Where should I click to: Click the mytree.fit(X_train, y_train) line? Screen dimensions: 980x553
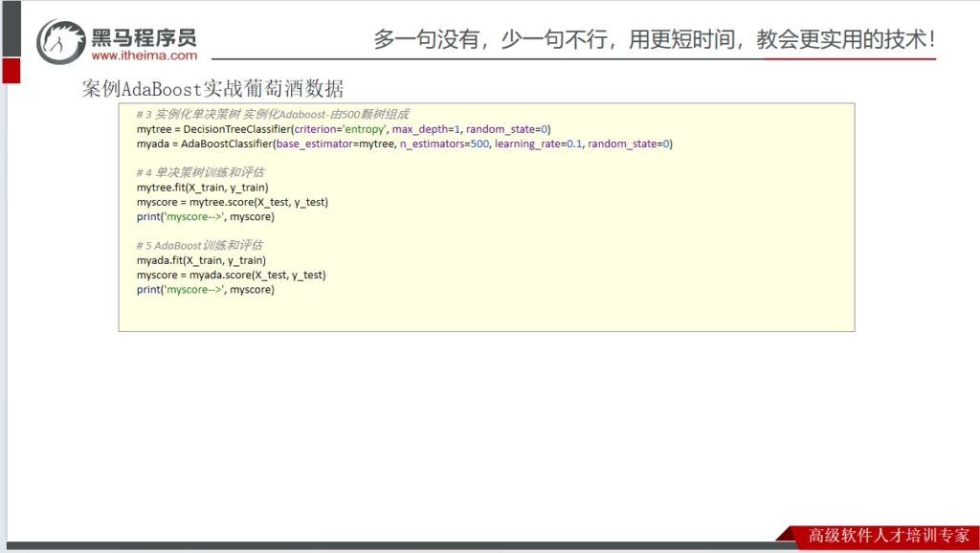(202, 188)
